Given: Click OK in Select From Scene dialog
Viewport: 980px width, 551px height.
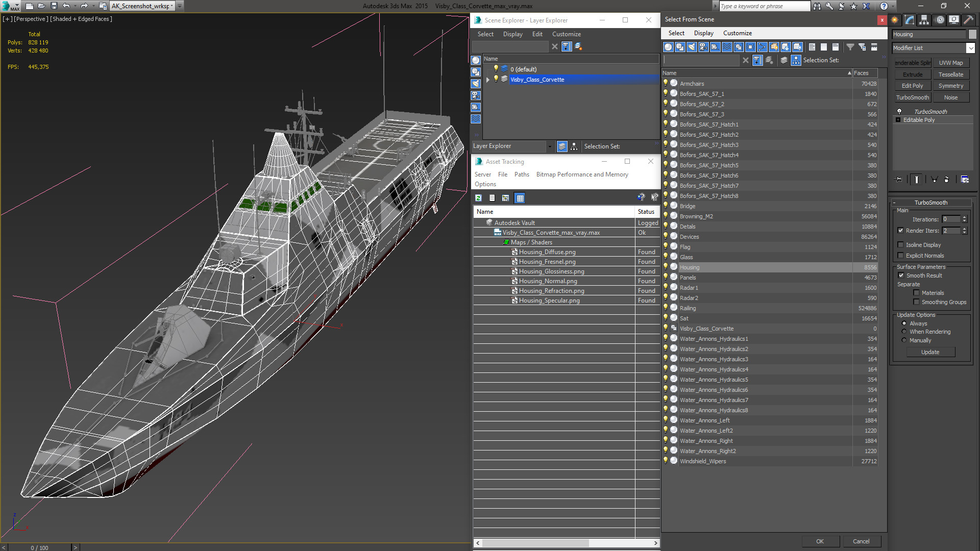Looking at the screenshot, I should point(819,541).
